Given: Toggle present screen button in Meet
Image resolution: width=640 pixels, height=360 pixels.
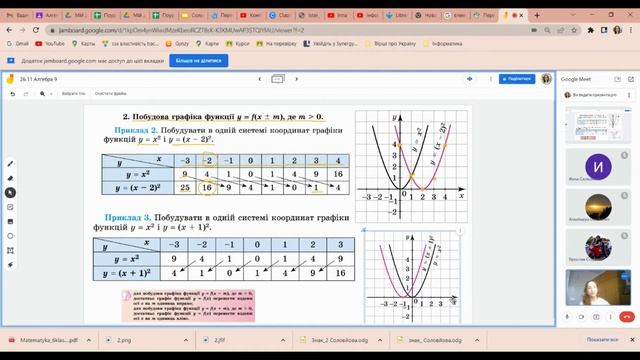Looking at the screenshot, I should 596,317.
